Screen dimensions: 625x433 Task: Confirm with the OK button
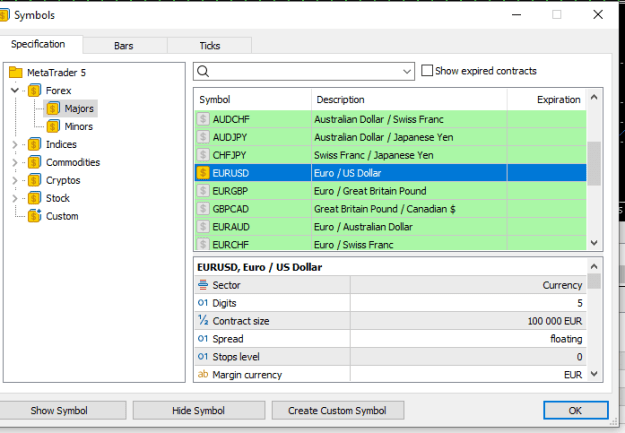pos(576,410)
